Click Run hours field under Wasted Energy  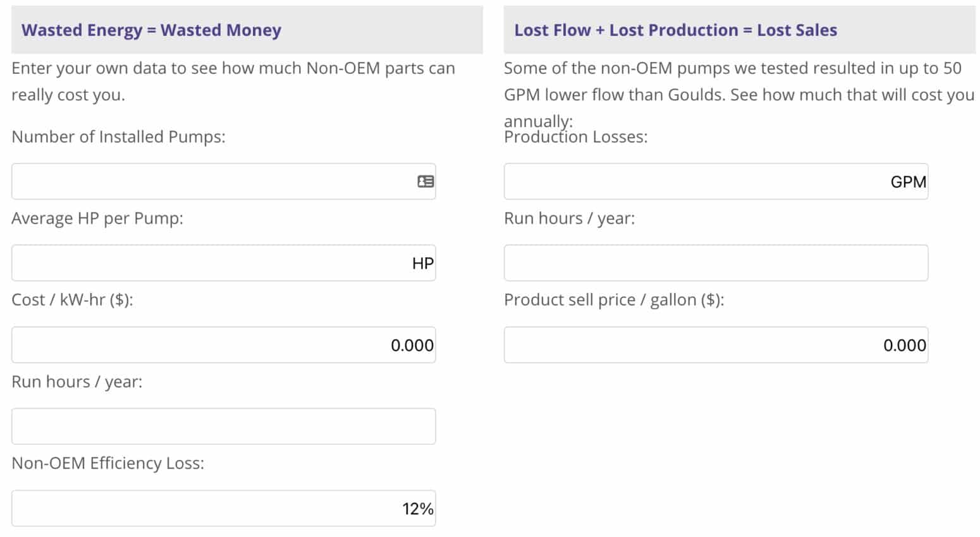[x=223, y=426]
